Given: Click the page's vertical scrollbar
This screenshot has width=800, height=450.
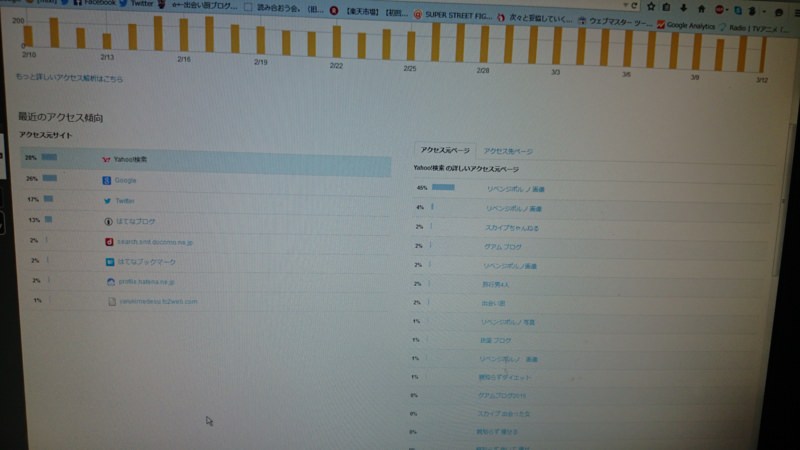Looking at the screenshot, I should click(786, 200).
